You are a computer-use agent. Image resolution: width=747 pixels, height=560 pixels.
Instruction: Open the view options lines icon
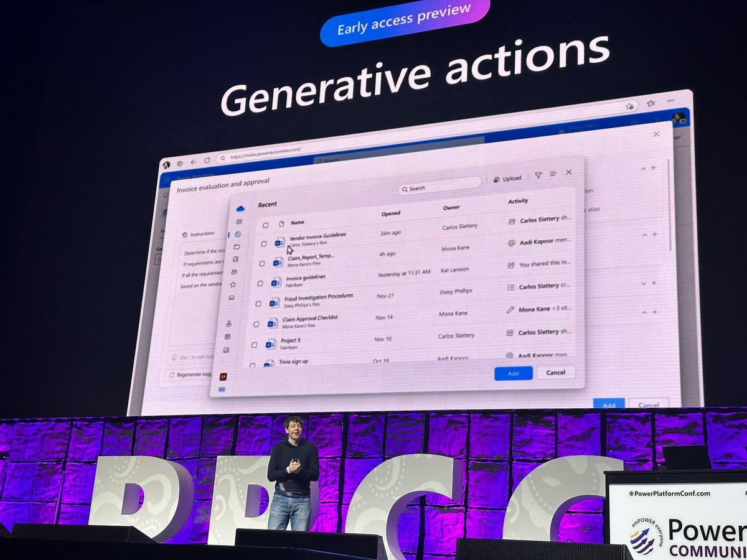(553, 174)
